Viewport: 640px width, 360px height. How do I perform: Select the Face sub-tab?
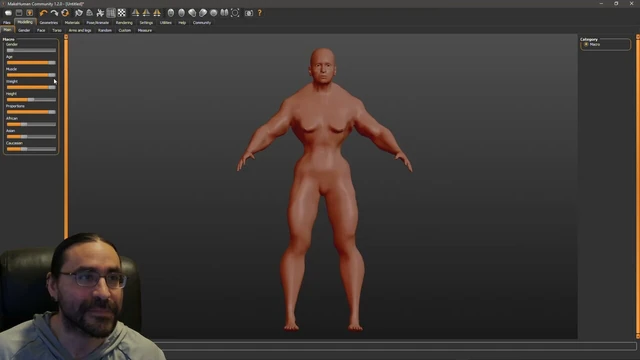point(41,30)
